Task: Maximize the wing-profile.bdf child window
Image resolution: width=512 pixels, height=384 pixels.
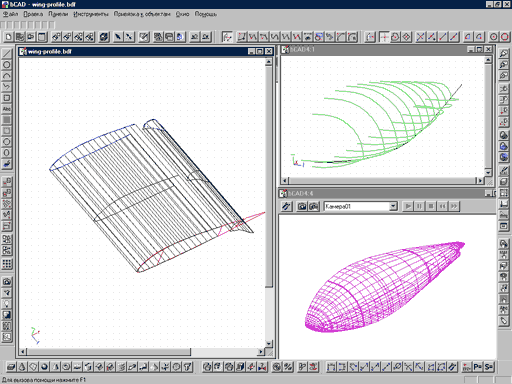Action: click(x=260, y=51)
